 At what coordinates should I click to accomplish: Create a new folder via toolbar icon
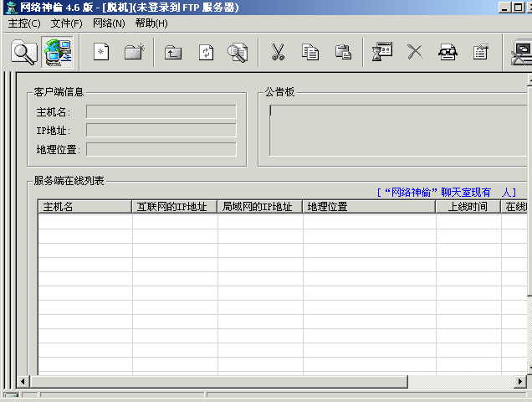click(x=134, y=52)
